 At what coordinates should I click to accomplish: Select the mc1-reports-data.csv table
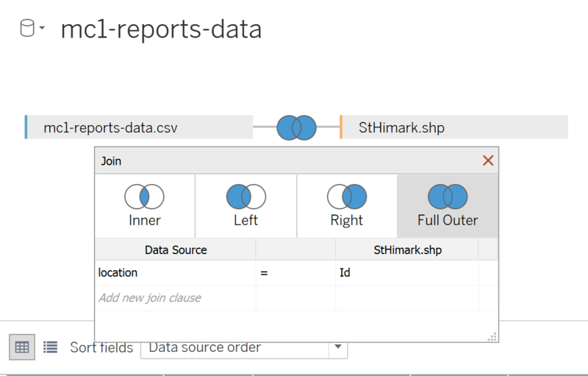pos(139,127)
